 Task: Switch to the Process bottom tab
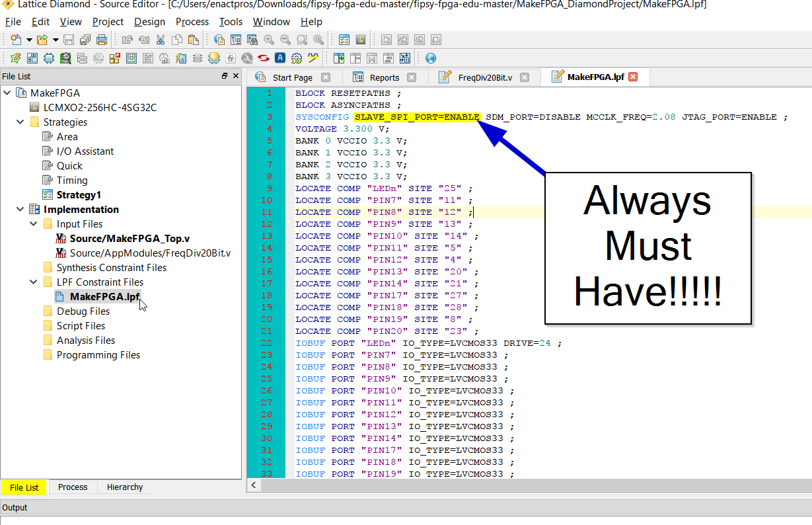coord(73,487)
